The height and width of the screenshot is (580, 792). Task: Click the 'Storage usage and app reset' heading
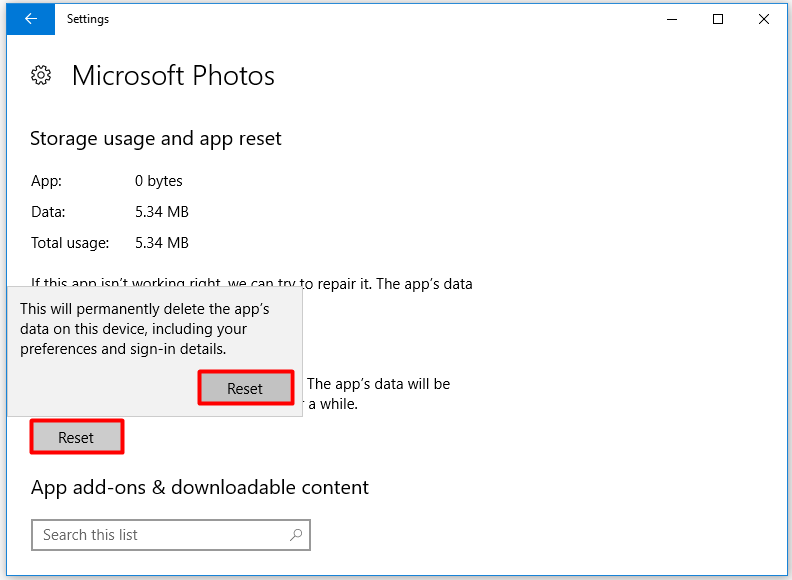click(156, 138)
